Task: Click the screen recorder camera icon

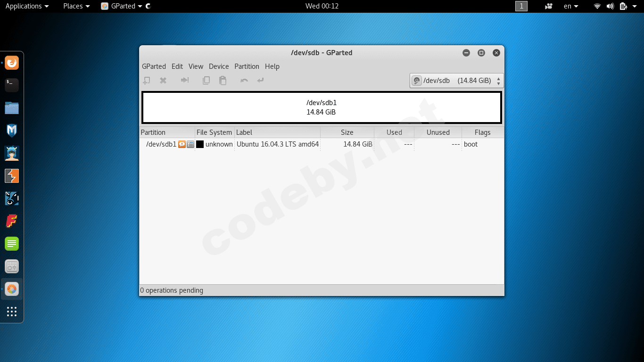Action: point(548,6)
